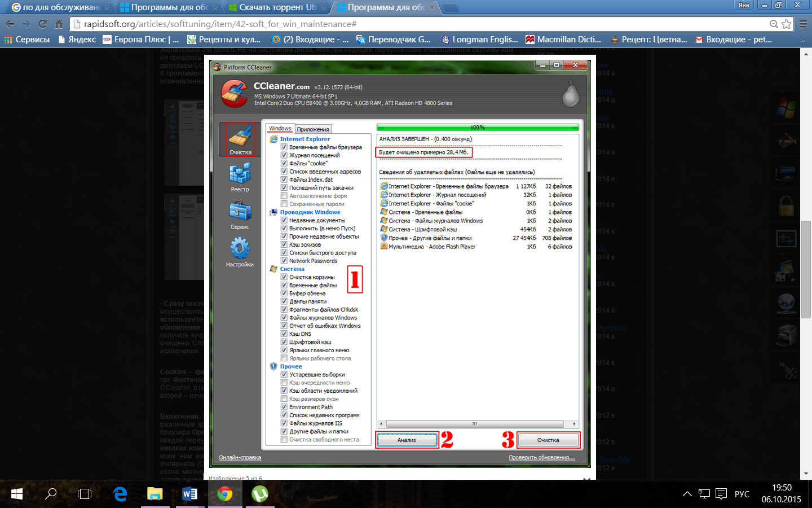
Task: Click the CCleaner logo in the header
Action: pos(234,94)
